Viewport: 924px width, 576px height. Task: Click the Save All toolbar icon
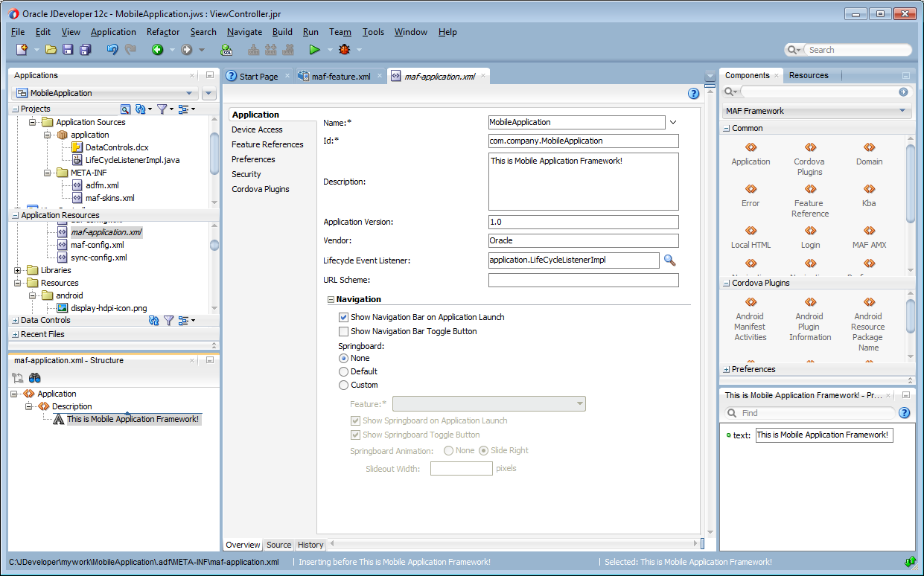pos(86,50)
